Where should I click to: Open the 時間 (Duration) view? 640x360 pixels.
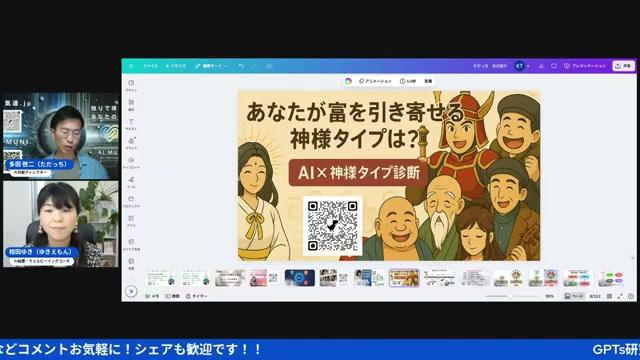pyautogui.click(x=172, y=296)
